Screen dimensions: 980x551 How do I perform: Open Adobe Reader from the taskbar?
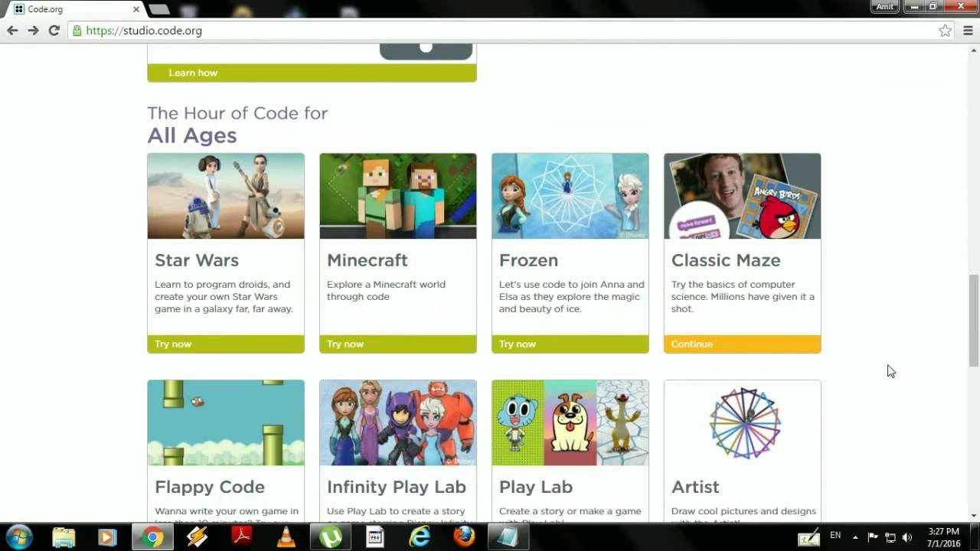coord(242,537)
